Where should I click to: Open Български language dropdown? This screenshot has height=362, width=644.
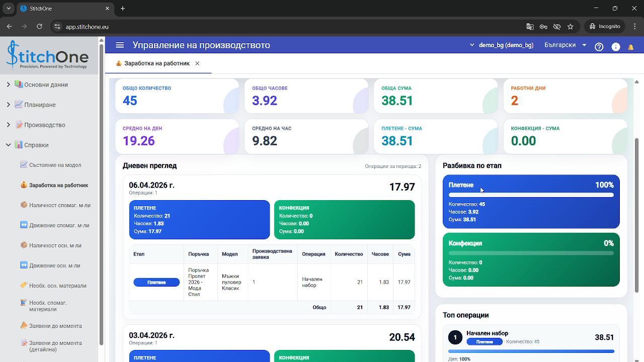pos(566,45)
